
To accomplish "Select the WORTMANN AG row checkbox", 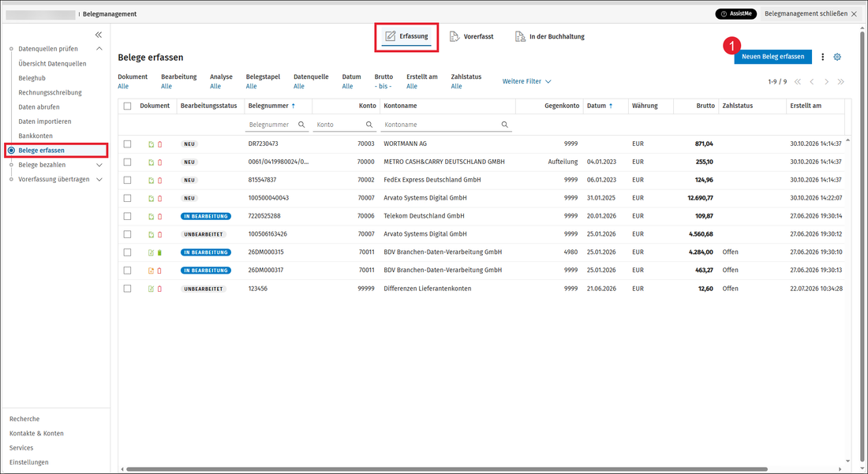I will pyautogui.click(x=127, y=144).
